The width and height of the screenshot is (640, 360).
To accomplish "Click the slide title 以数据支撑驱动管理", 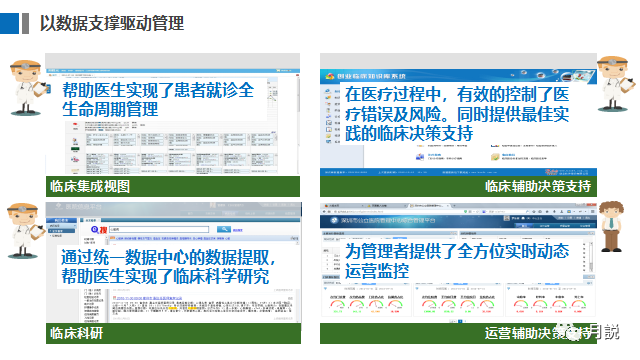I will coord(112,23).
